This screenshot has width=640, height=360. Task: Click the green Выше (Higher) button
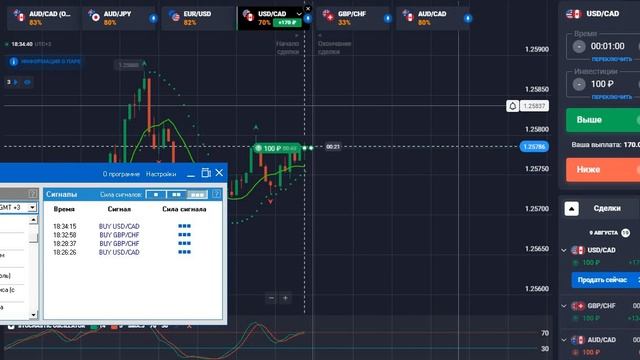click(603, 120)
